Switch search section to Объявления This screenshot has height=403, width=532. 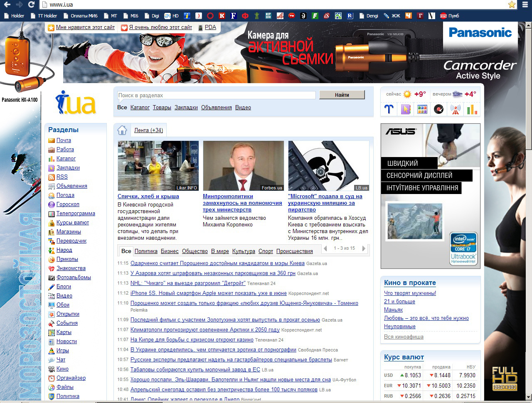pyautogui.click(x=217, y=108)
